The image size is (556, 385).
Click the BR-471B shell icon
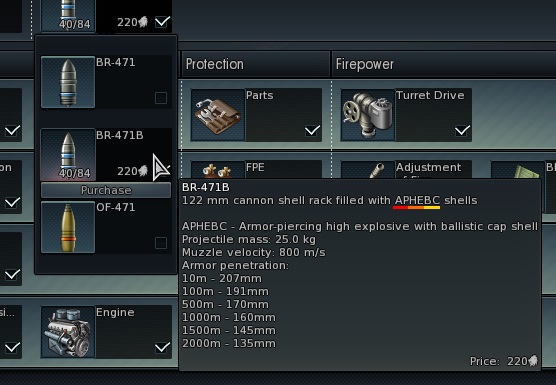pos(68,155)
